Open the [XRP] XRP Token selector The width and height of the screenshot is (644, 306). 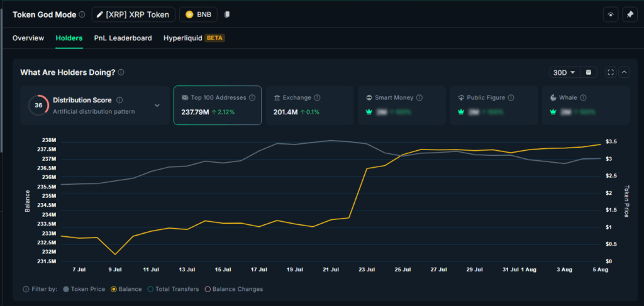click(133, 14)
